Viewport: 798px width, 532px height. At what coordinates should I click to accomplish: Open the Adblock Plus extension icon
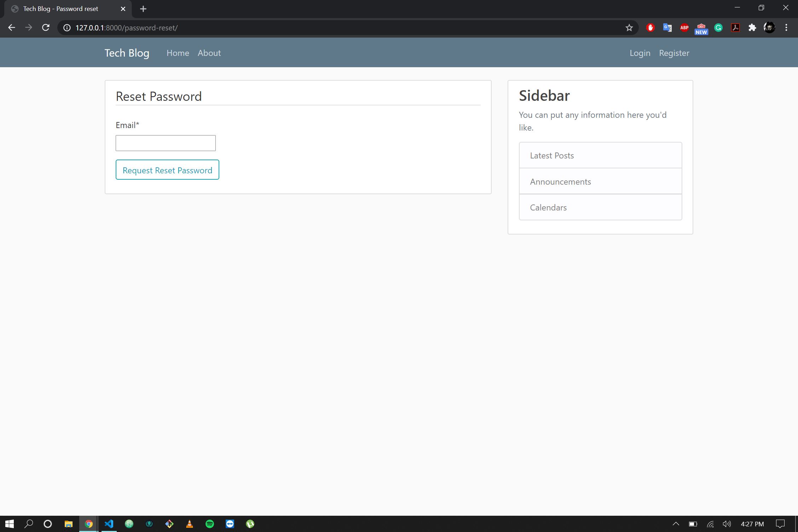click(x=684, y=28)
